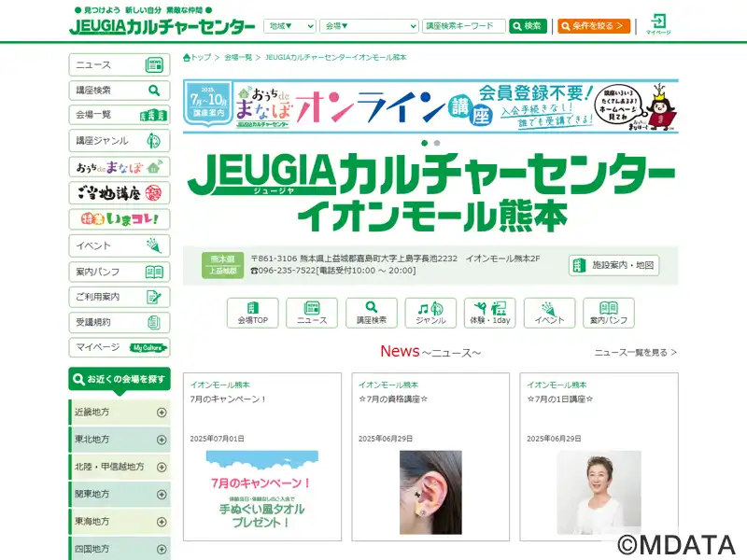Open the ☆7月の資格講座☆ news title

point(393,399)
